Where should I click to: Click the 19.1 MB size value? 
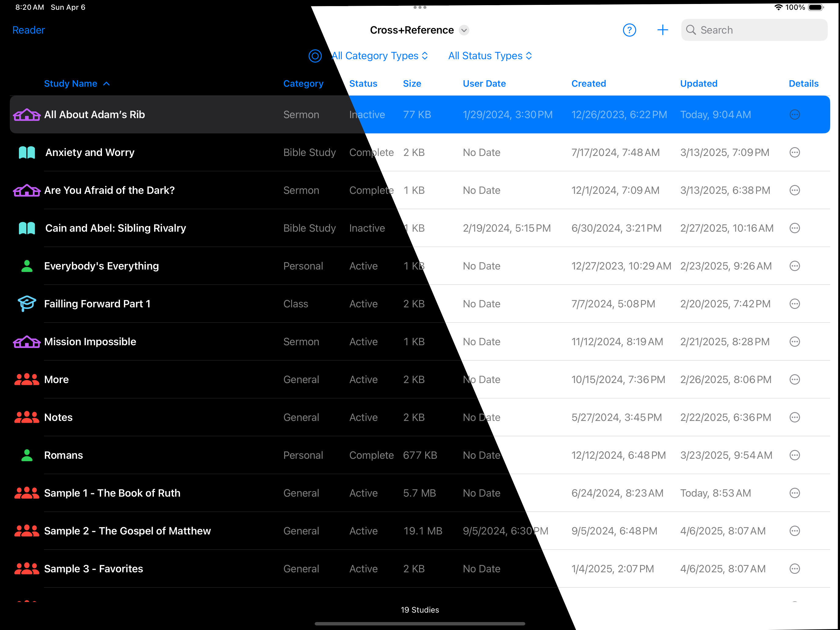(423, 531)
